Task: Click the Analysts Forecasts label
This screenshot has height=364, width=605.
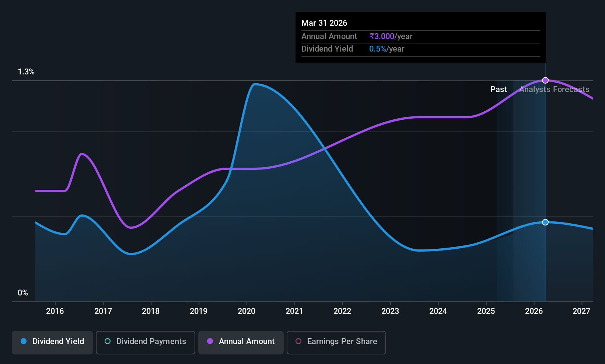Action: [x=554, y=89]
